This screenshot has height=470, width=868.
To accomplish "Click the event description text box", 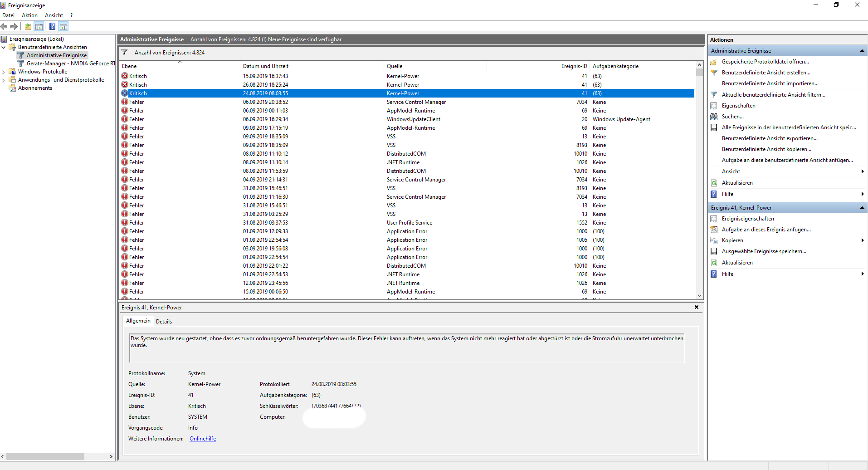I will 407,348.
